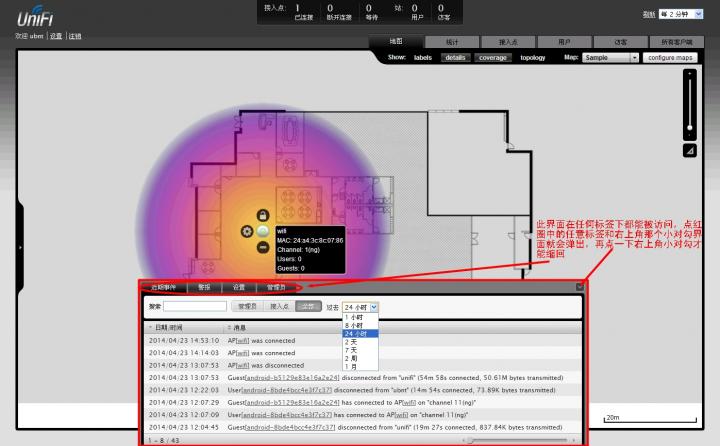Click the MAC address in AP tooltip

point(310,240)
